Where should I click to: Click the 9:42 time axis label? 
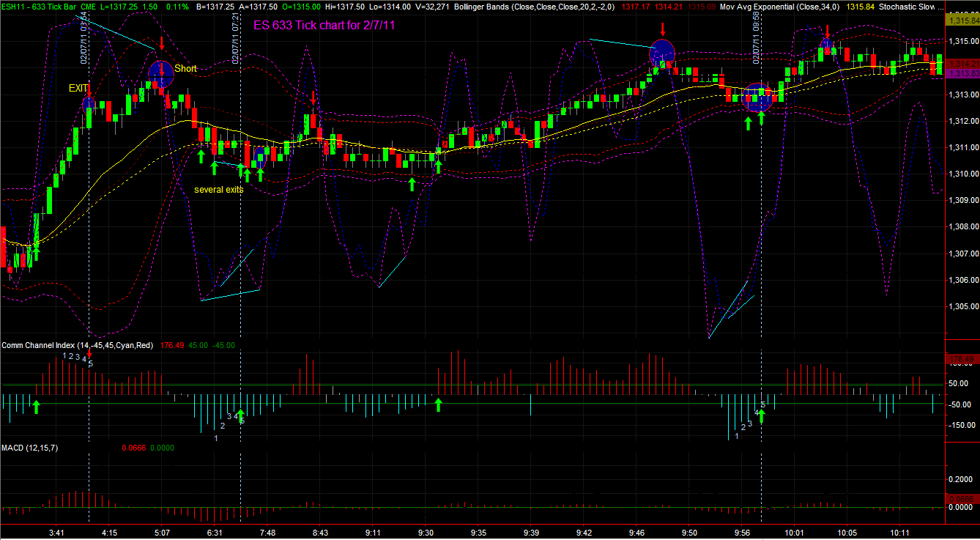coord(584,533)
